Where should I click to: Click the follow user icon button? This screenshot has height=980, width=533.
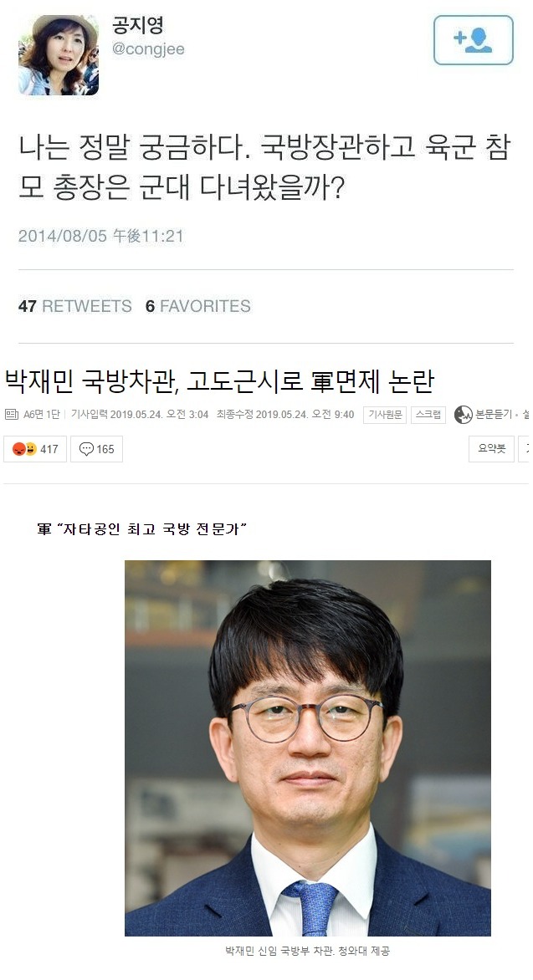(474, 40)
